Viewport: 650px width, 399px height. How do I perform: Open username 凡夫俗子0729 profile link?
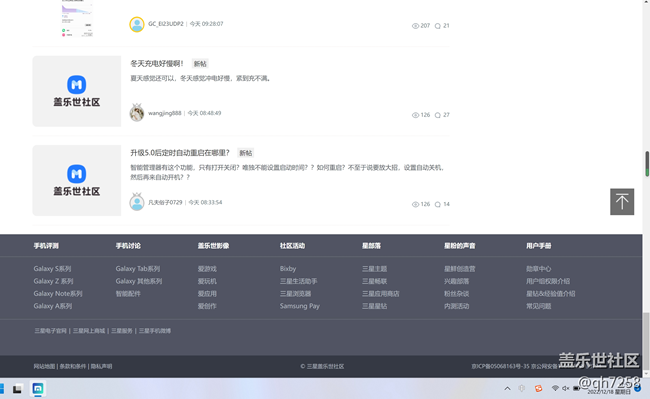tap(165, 202)
